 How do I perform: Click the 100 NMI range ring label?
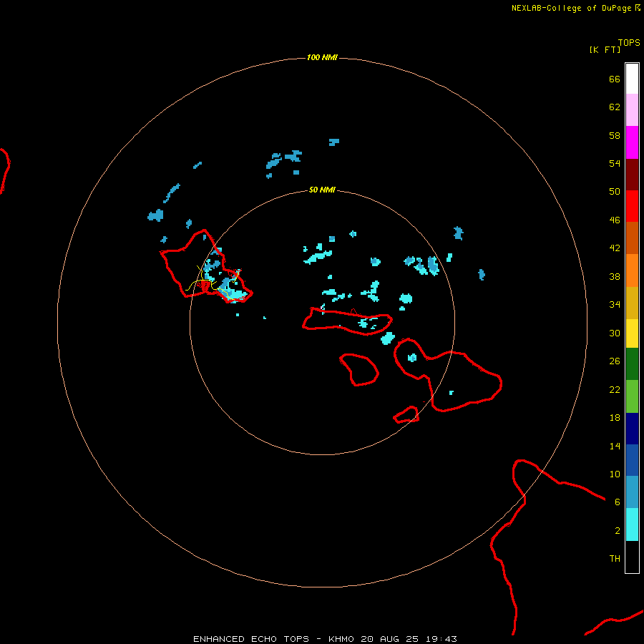point(322,57)
